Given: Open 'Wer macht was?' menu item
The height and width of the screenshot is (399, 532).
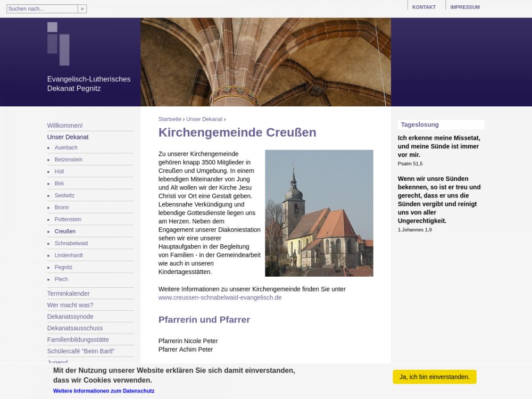Looking at the screenshot, I should pyautogui.click(x=70, y=305).
